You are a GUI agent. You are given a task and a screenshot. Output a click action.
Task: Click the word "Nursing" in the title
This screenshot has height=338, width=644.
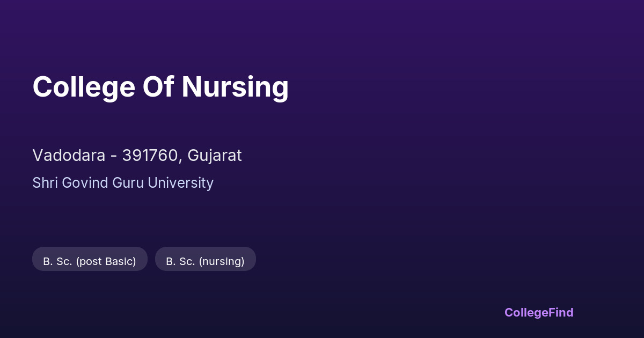pos(235,87)
